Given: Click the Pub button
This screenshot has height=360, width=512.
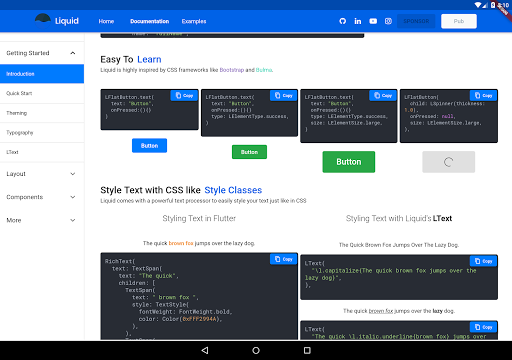Looking at the screenshot, I should (x=459, y=21).
